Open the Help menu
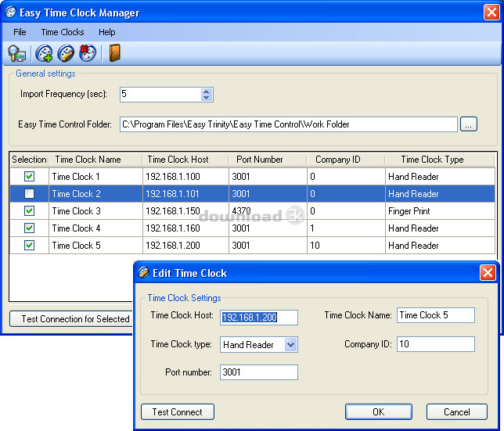The height and width of the screenshot is (431, 504). pyautogui.click(x=106, y=32)
